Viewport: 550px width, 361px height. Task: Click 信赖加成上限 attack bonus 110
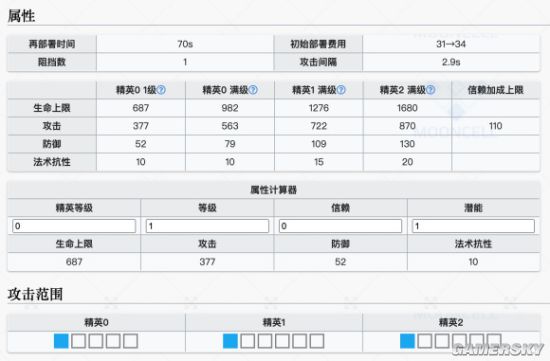pyautogui.click(x=495, y=126)
